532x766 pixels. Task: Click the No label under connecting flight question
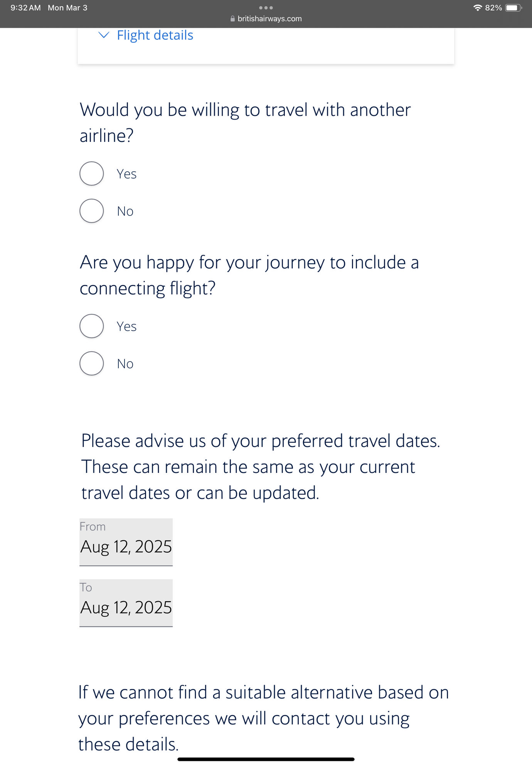coord(125,364)
